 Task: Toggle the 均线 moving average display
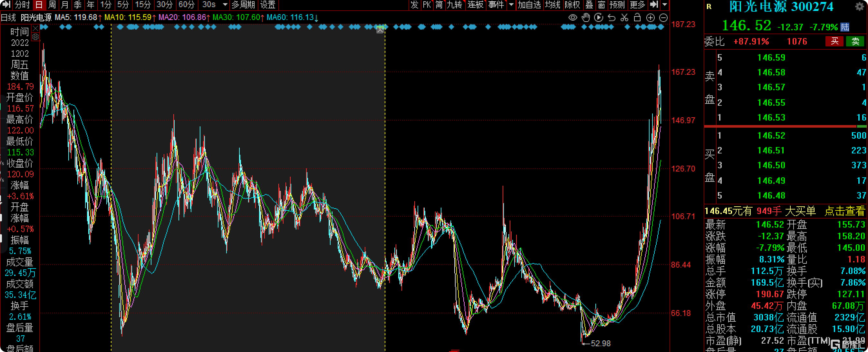[x=553, y=5]
